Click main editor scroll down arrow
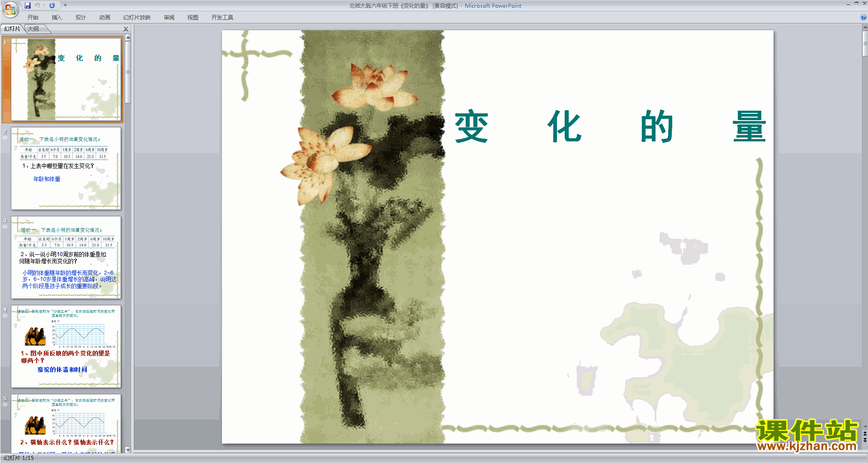This screenshot has width=868, height=463. point(865,426)
